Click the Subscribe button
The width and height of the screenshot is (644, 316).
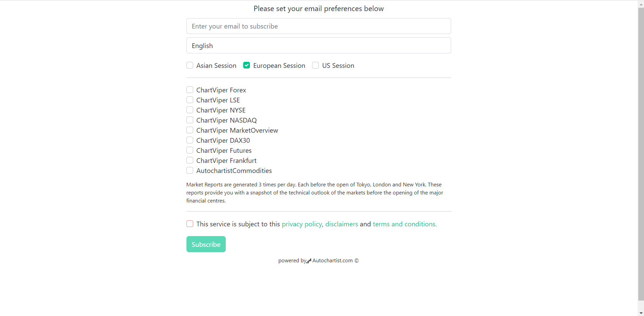tap(206, 244)
